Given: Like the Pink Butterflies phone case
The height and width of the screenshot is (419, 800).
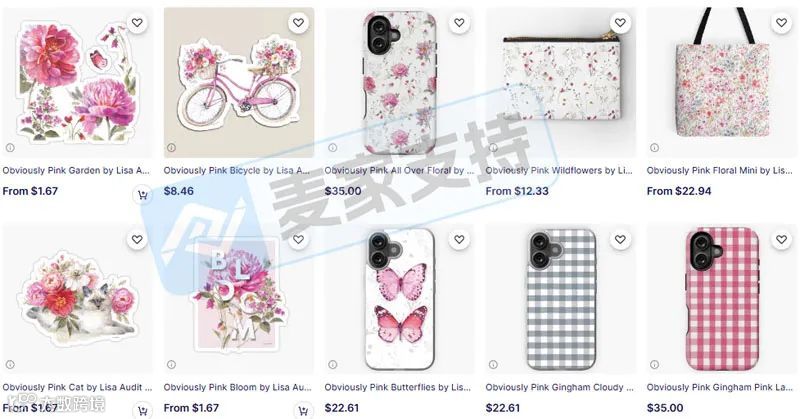Looking at the screenshot, I should [459, 239].
